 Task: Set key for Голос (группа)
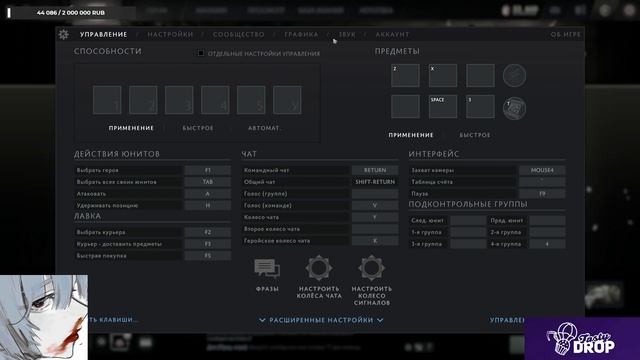pyautogui.click(x=375, y=194)
